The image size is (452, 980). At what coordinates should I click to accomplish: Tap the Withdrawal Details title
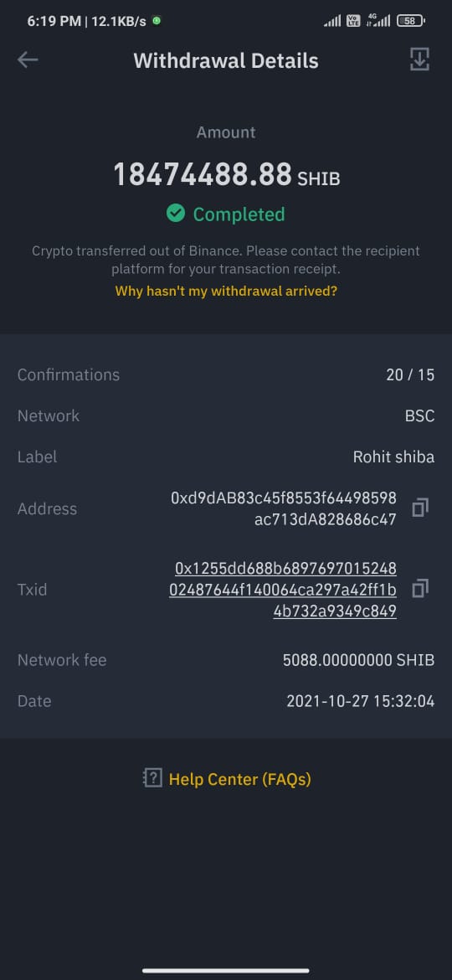coord(226,60)
